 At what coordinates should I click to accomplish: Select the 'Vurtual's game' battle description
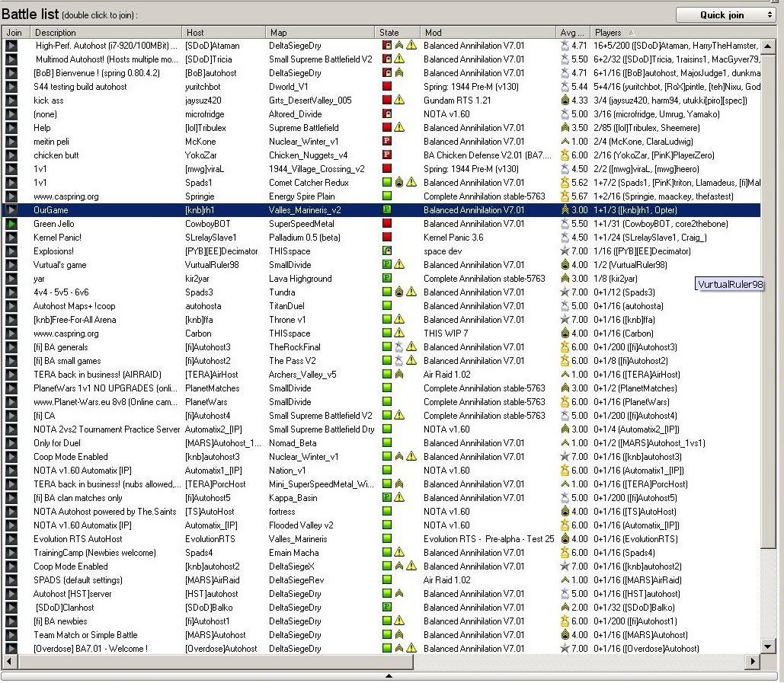click(x=59, y=265)
